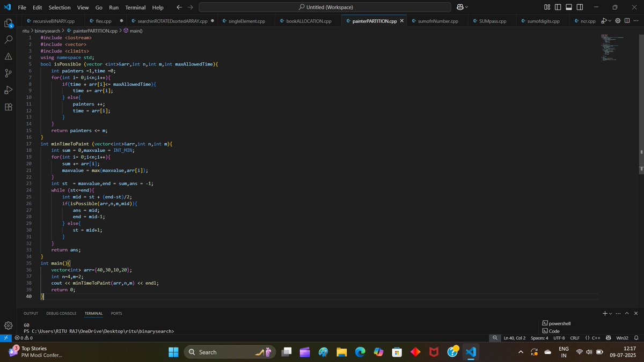Click the Untitled (Workspace) command center search
Viewport: 644px width, 362px height.
coord(326,8)
